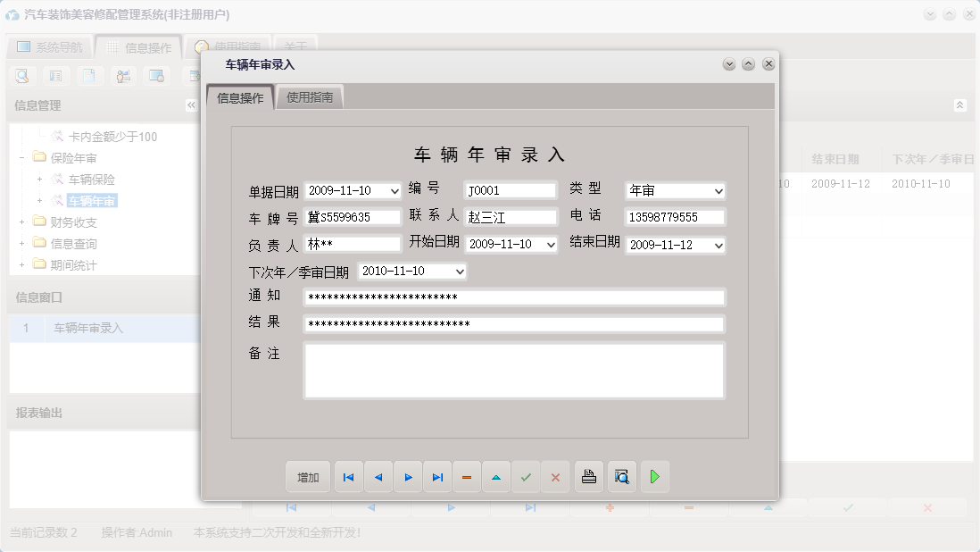The height and width of the screenshot is (552, 980).
Task: Click the monitor display toolbar icon
Action: pos(158,76)
